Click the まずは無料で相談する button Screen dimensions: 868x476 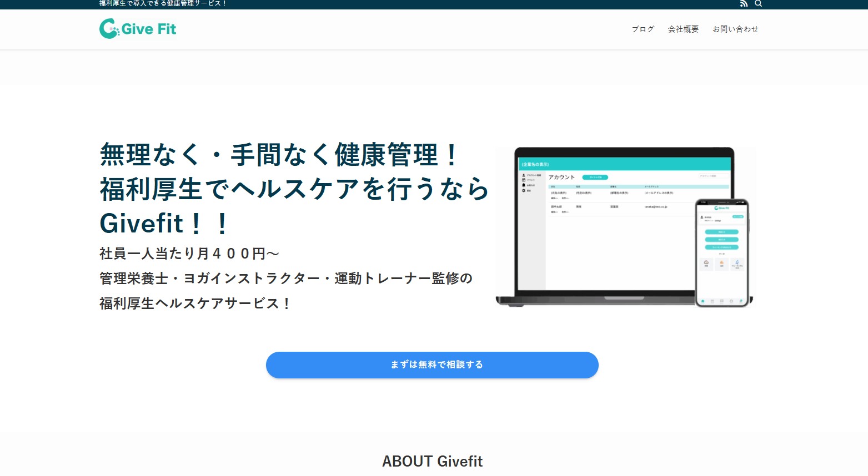[x=432, y=365]
